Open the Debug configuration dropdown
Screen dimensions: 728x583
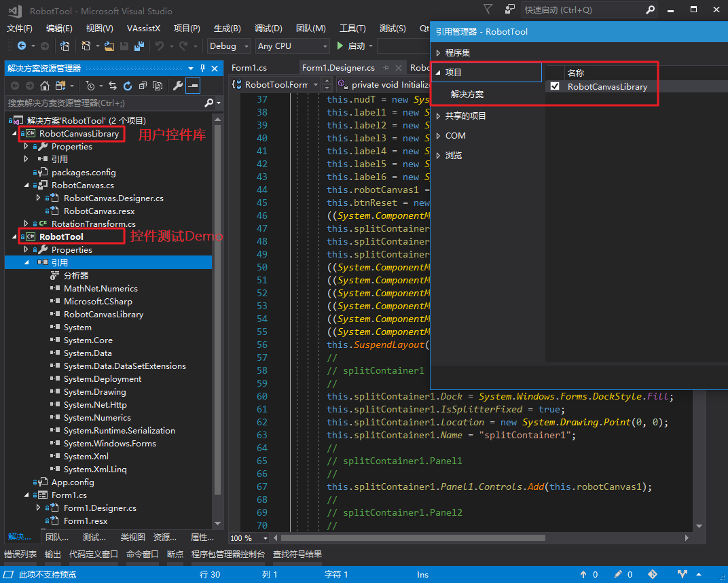coord(228,46)
